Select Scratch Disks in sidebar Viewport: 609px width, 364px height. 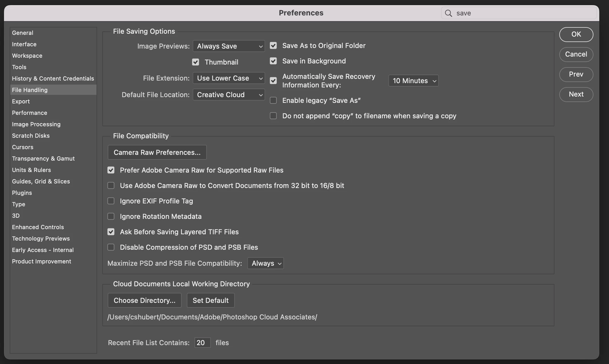[31, 136]
